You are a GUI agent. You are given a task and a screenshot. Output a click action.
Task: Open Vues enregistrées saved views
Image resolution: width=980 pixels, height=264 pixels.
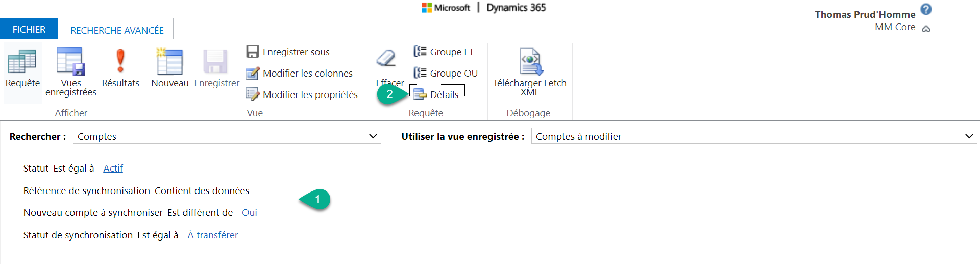pos(70,62)
